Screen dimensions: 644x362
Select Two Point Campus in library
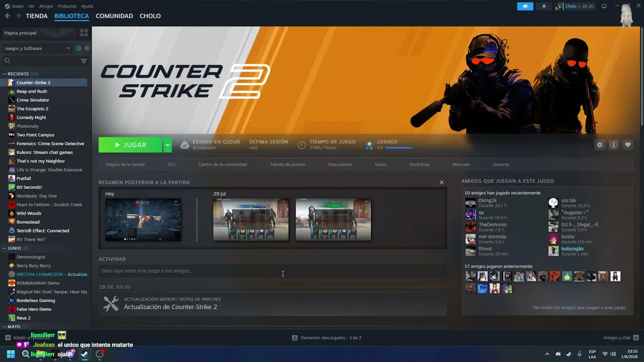tap(35, 135)
